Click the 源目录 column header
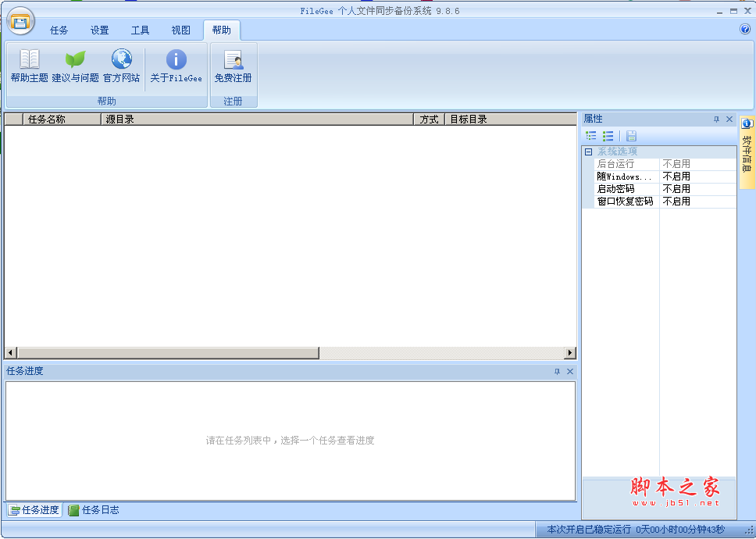 [x=257, y=119]
